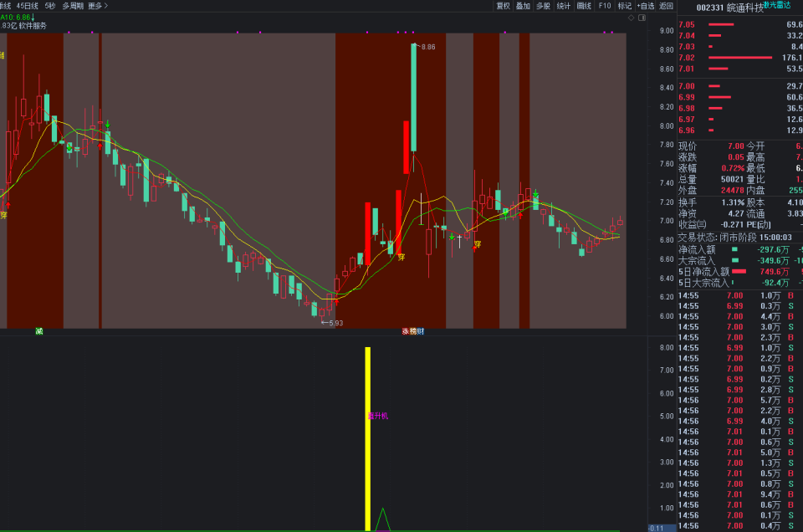
Task: Click the 净流入额 -297.6万 row
Action: (x=740, y=249)
